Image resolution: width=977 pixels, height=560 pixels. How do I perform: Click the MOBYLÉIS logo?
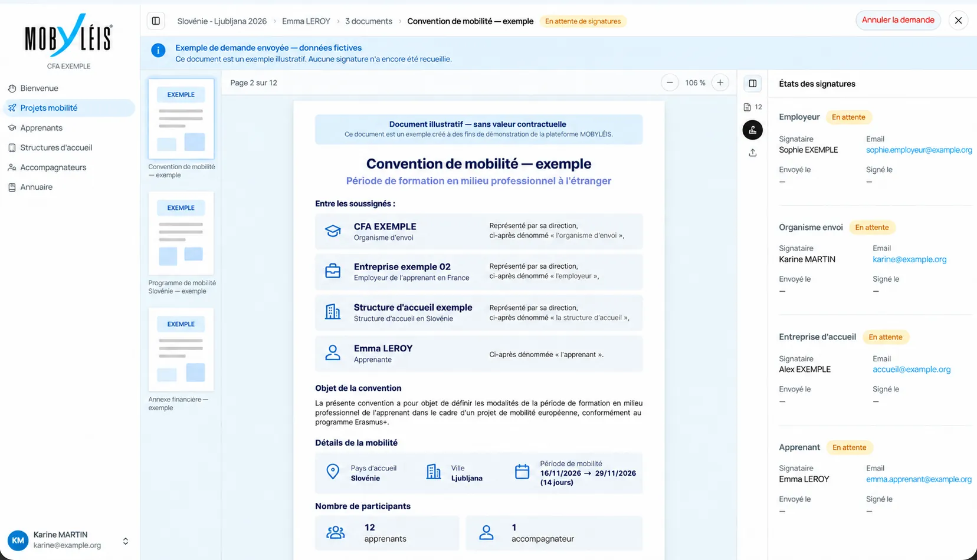tap(68, 35)
